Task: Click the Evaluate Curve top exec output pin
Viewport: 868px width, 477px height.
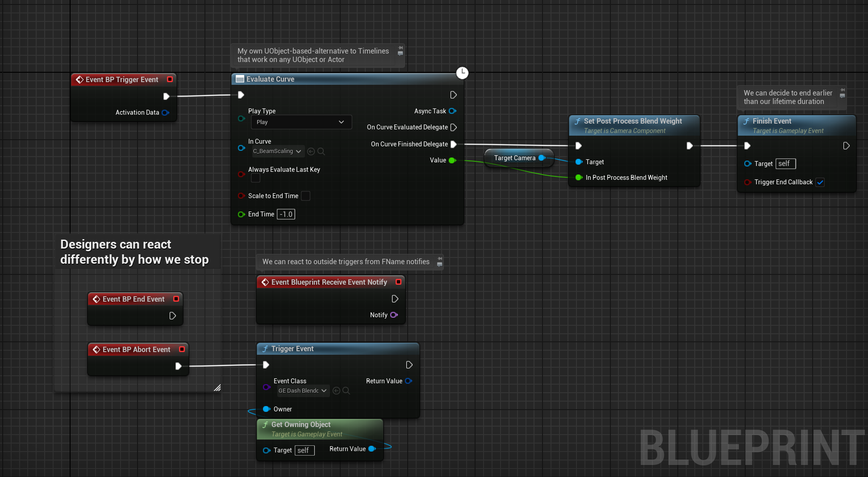Action: tap(453, 95)
